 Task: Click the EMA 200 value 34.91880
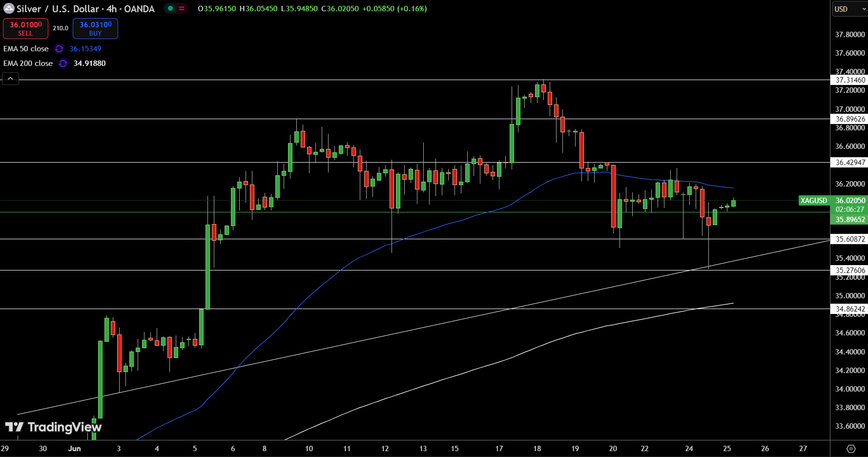tap(89, 63)
